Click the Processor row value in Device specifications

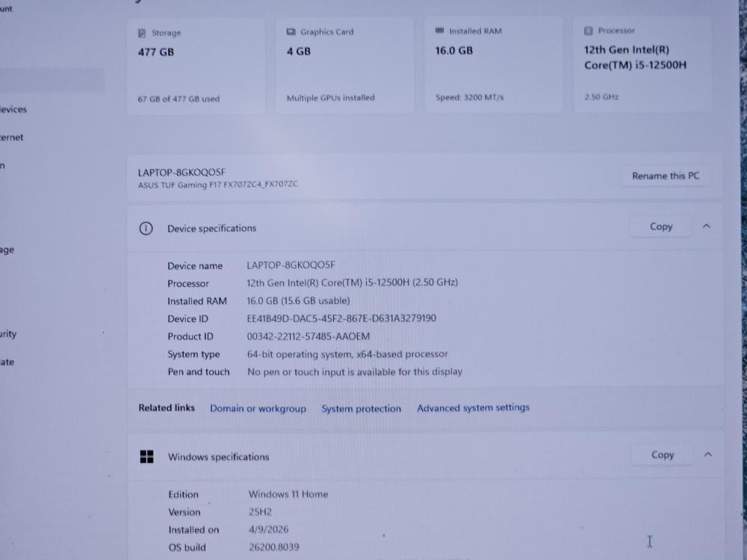click(352, 282)
